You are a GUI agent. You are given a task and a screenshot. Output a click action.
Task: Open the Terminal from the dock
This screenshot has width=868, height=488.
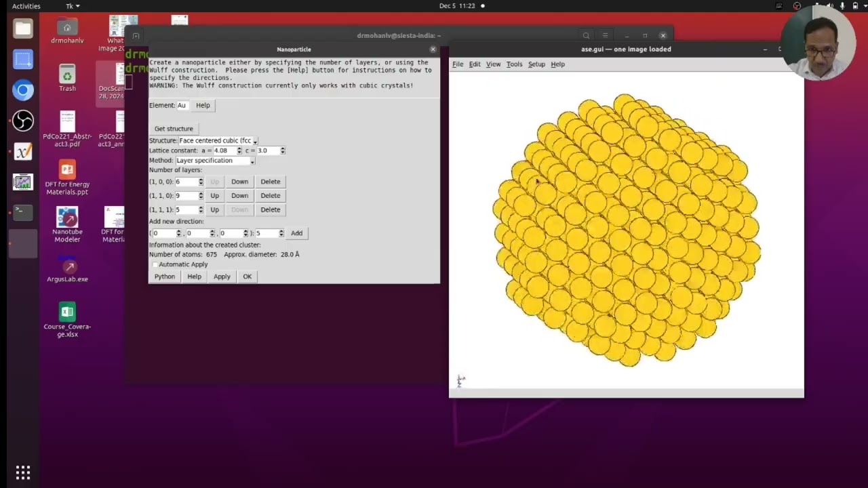(x=22, y=212)
